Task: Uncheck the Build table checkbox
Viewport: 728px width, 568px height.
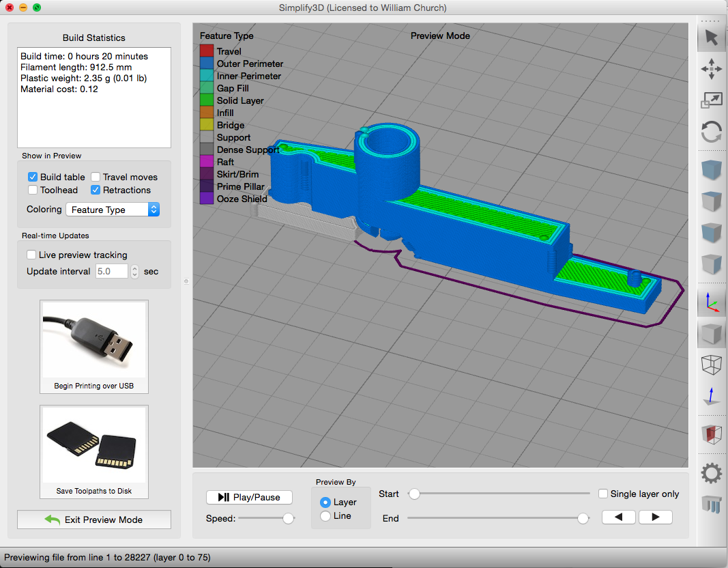Action: click(x=33, y=177)
